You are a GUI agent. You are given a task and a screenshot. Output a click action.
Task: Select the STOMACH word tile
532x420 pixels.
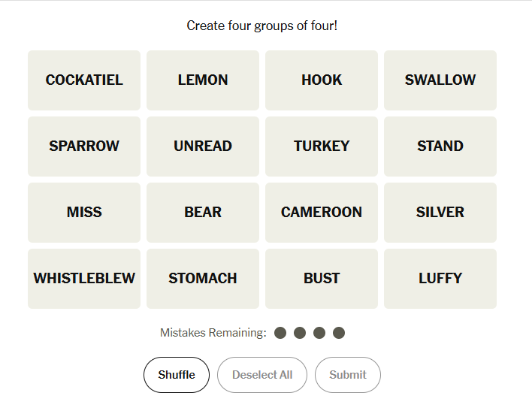pos(203,279)
